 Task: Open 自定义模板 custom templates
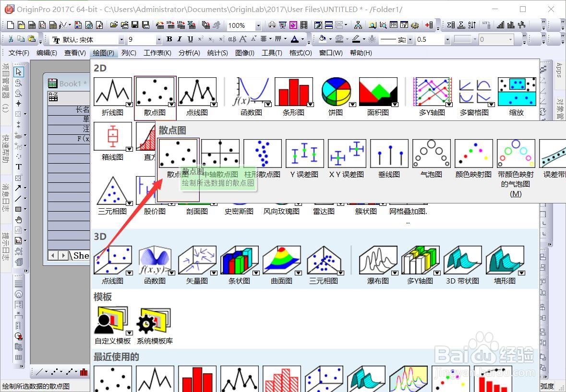click(113, 321)
